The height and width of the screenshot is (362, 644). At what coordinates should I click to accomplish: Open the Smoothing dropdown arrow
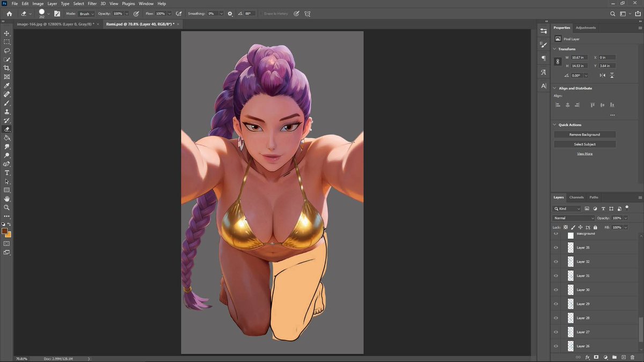(221, 13)
